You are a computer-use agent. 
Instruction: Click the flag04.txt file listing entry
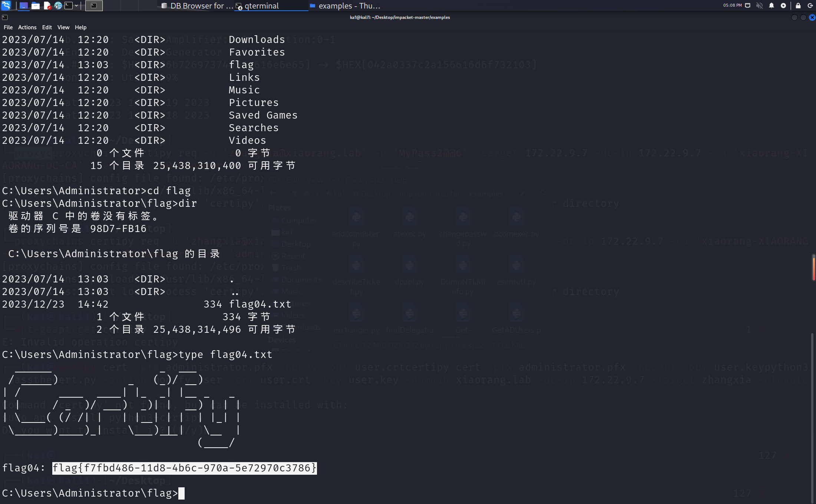pos(147,304)
